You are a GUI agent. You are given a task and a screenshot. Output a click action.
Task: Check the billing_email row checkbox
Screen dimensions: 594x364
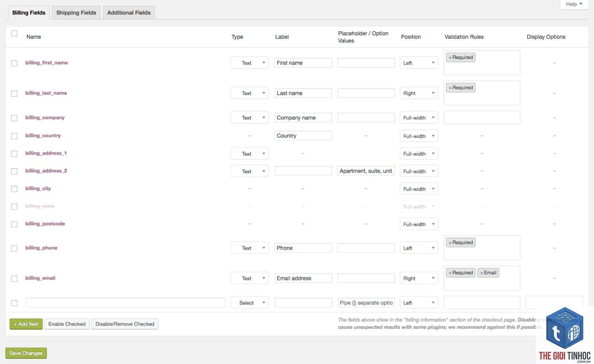pos(14,279)
